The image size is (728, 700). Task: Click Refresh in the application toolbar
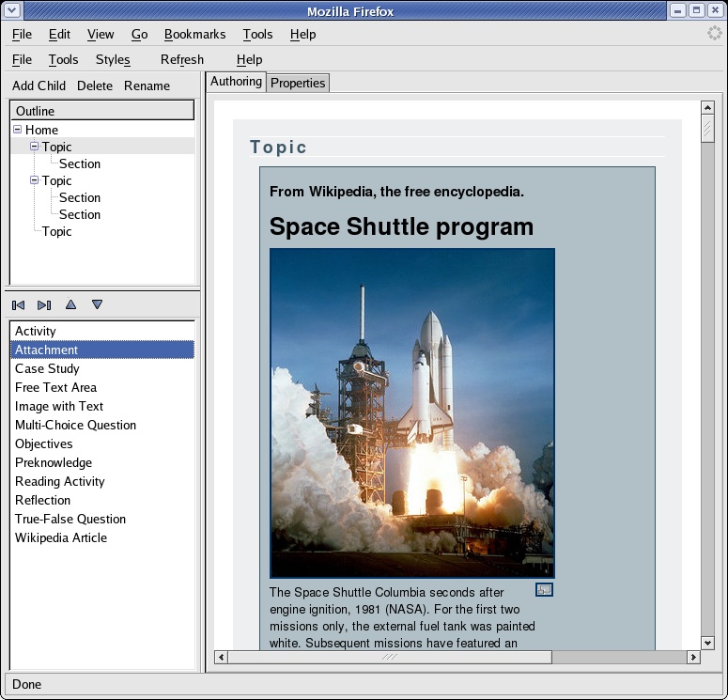pos(182,60)
